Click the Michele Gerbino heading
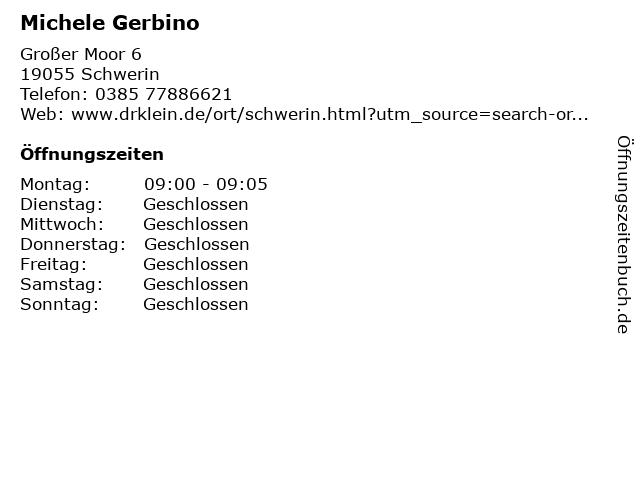The width and height of the screenshot is (640, 480). pyautogui.click(x=110, y=23)
